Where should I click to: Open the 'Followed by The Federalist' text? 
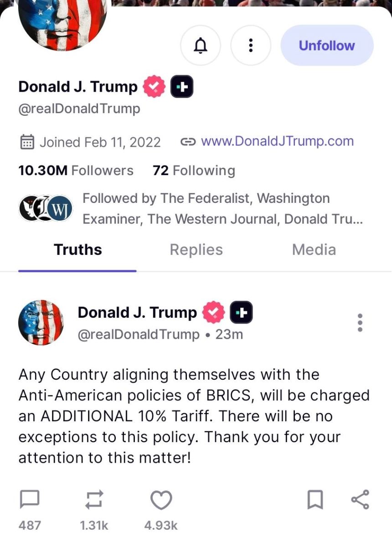coord(222,208)
